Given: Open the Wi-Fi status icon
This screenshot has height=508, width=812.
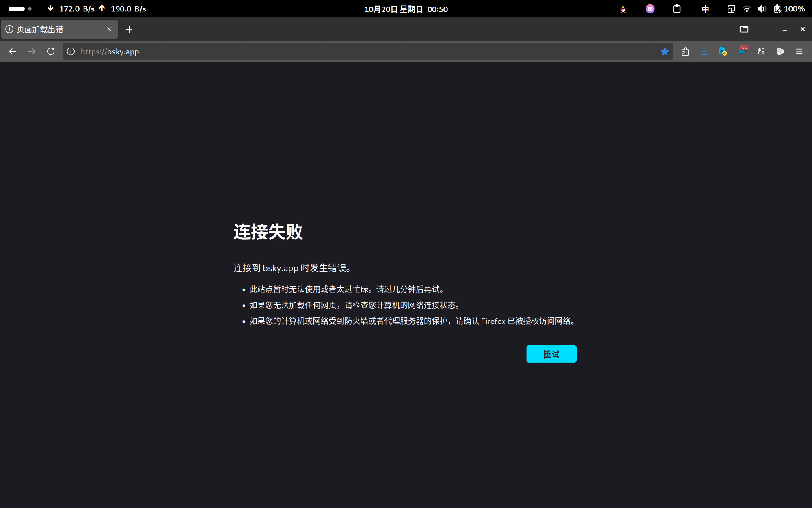Looking at the screenshot, I should pos(747,9).
